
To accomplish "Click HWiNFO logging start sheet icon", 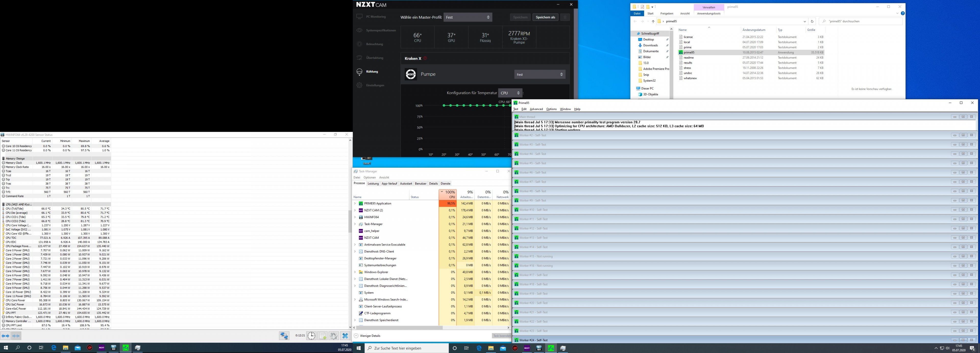I will click(323, 335).
